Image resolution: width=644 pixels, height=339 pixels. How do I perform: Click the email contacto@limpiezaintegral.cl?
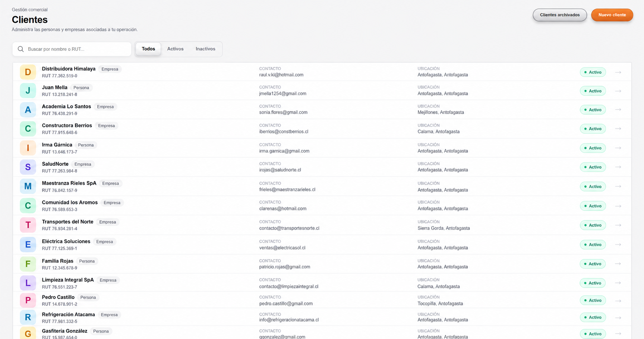[x=289, y=286]
